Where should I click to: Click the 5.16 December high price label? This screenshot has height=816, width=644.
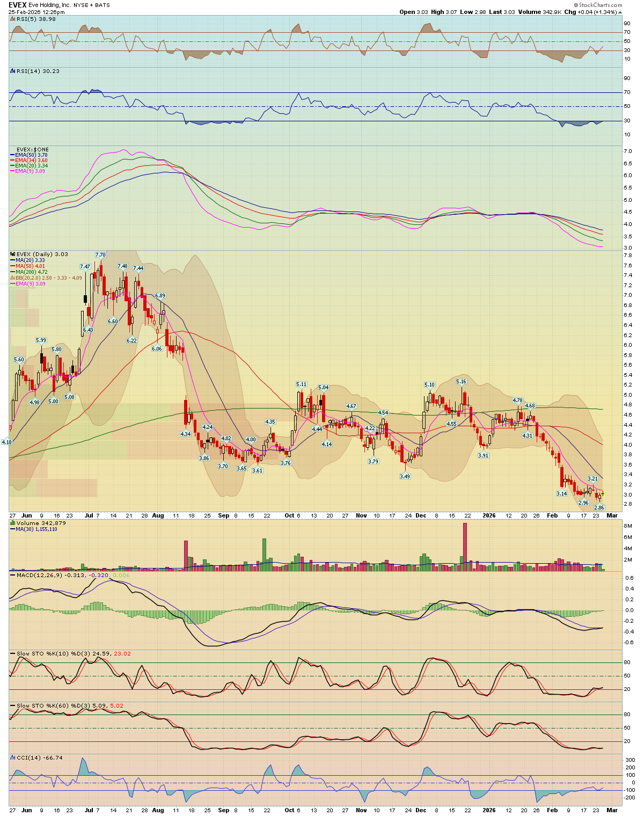click(x=461, y=382)
